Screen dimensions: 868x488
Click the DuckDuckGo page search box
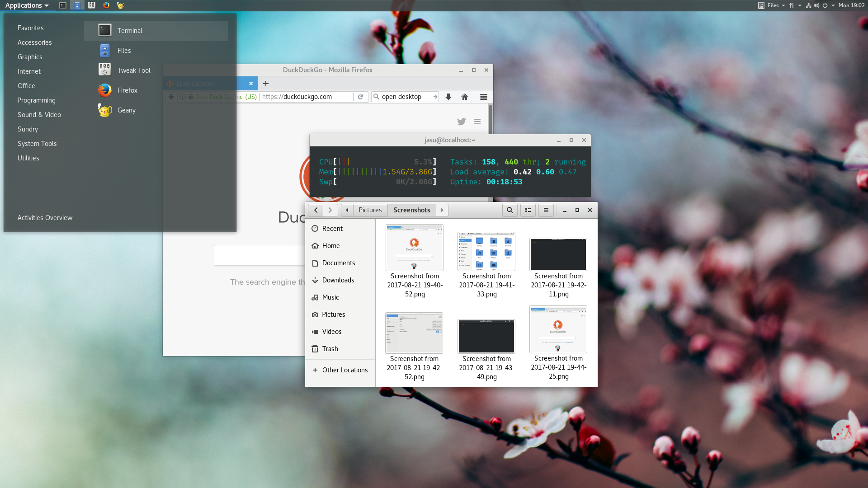click(260, 255)
